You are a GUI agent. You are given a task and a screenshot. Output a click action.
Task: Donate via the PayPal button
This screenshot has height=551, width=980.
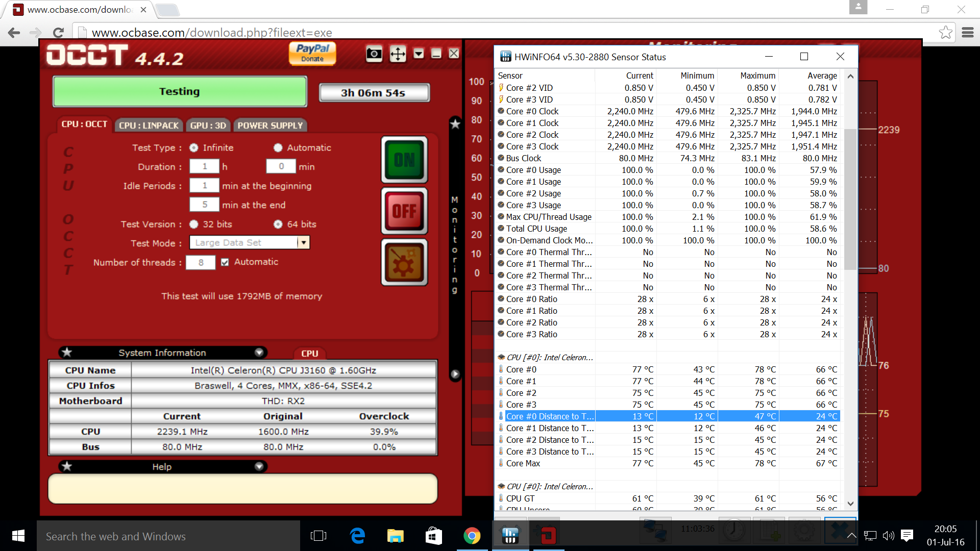[x=312, y=53]
